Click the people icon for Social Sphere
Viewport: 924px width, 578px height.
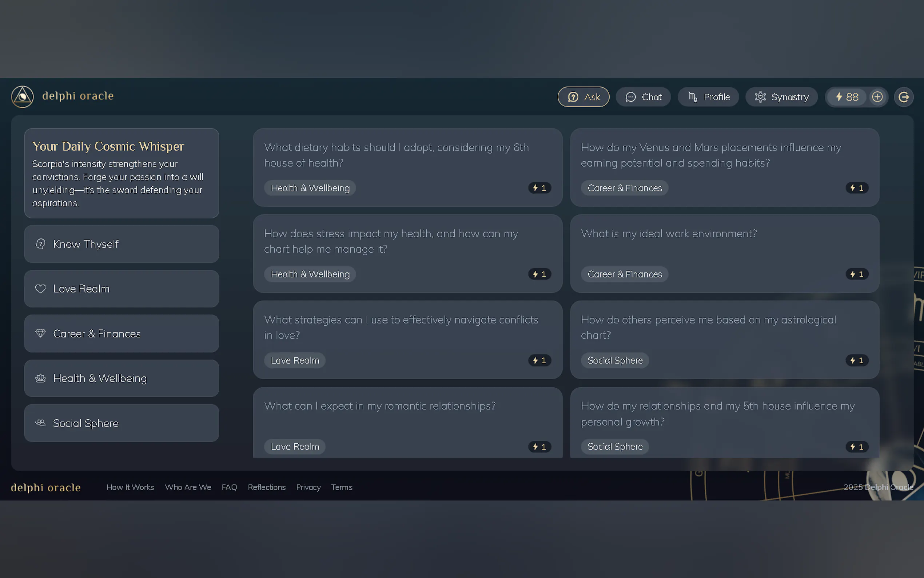click(40, 423)
